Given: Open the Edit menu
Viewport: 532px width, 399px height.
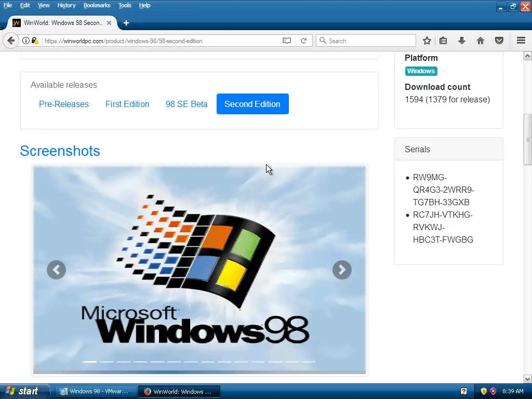Looking at the screenshot, I should 25,5.
